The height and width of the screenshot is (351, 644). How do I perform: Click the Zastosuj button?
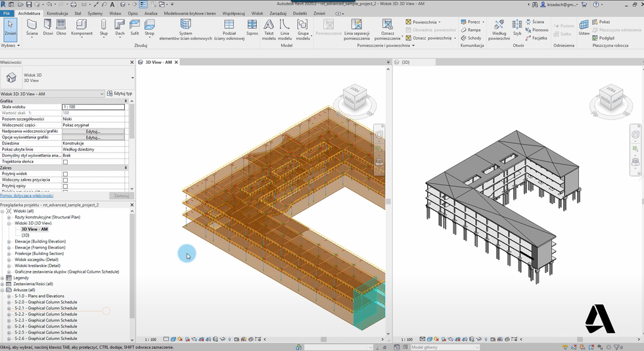pos(121,196)
